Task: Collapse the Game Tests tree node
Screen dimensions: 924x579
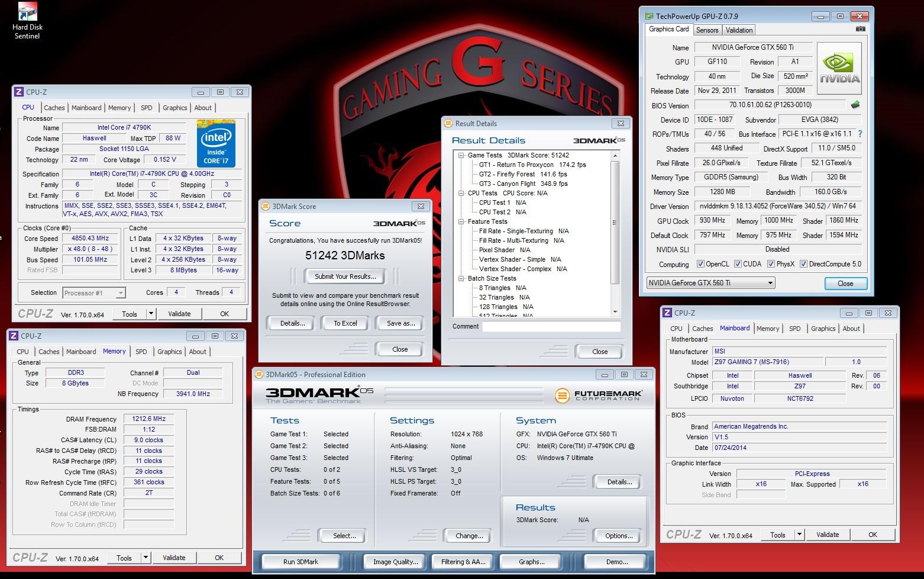Action: (461, 155)
